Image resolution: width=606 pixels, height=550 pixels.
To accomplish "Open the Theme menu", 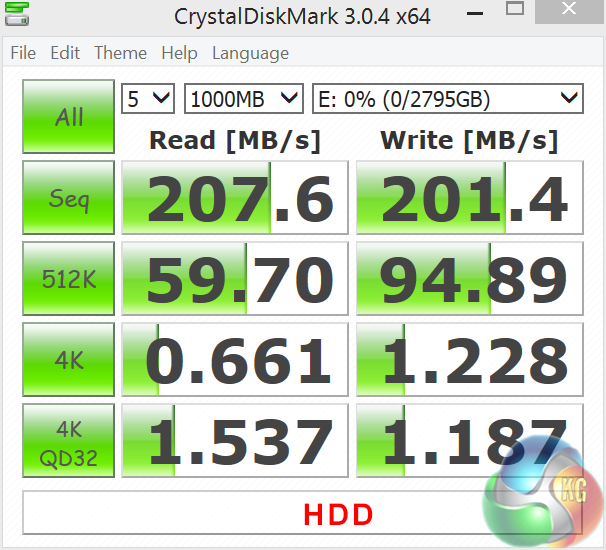I will [121, 53].
